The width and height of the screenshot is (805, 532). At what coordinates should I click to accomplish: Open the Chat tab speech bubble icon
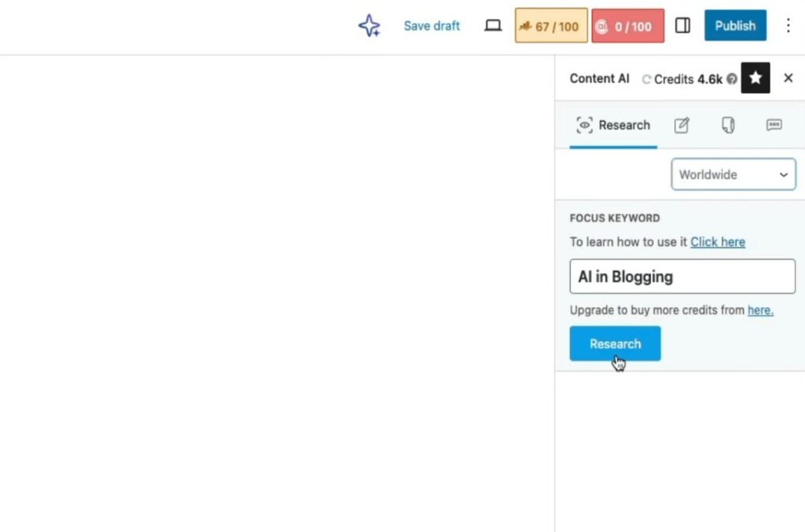tap(774, 125)
